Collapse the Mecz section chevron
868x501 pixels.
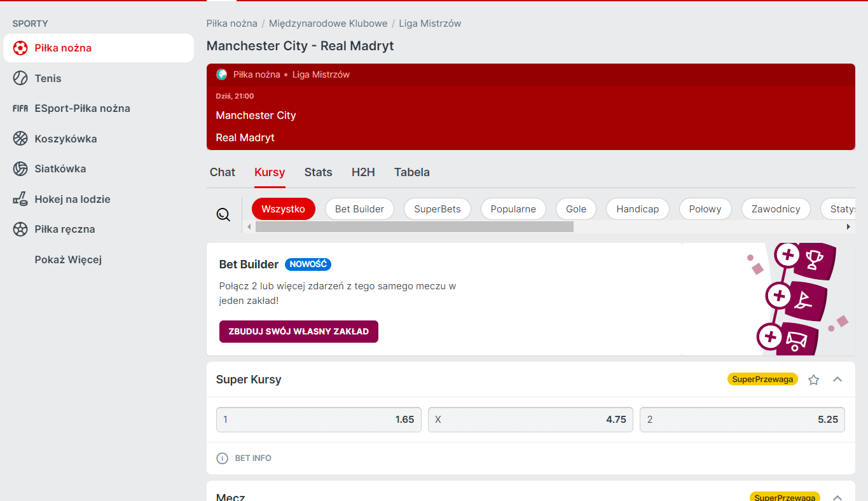tap(837, 497)
